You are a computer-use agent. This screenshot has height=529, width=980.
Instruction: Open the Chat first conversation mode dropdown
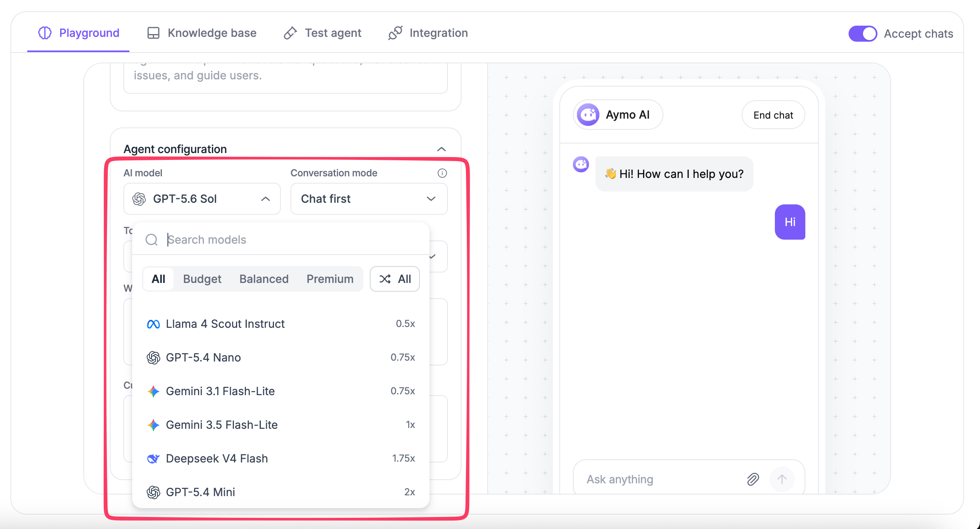[369, 199]
